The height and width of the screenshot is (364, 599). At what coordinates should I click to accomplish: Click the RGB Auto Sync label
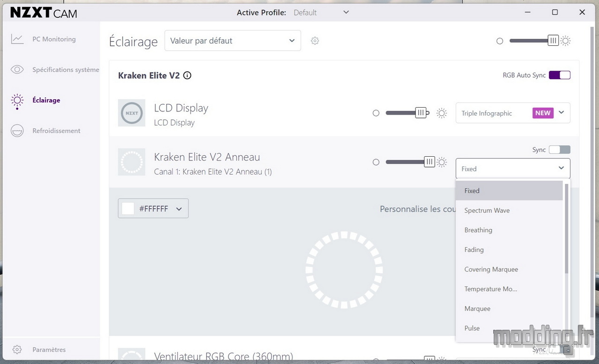pyautogui.click(x=524, y=75)
